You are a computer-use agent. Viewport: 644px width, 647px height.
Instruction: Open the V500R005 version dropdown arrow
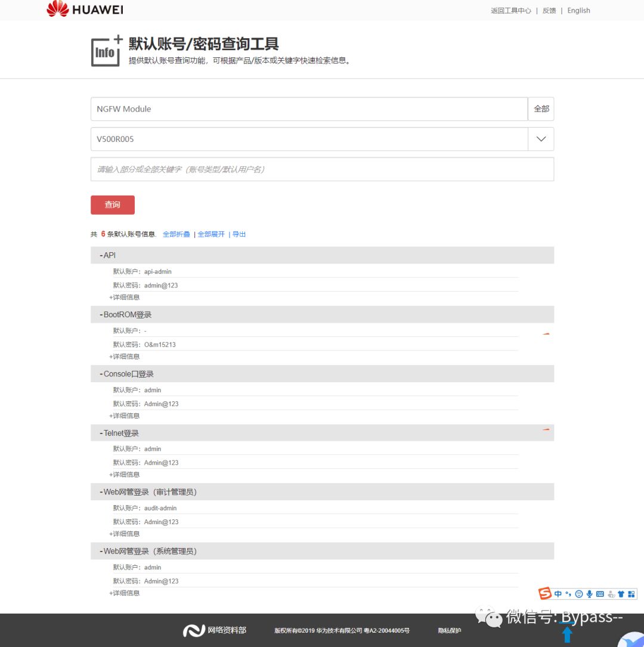tap(541, 139)
